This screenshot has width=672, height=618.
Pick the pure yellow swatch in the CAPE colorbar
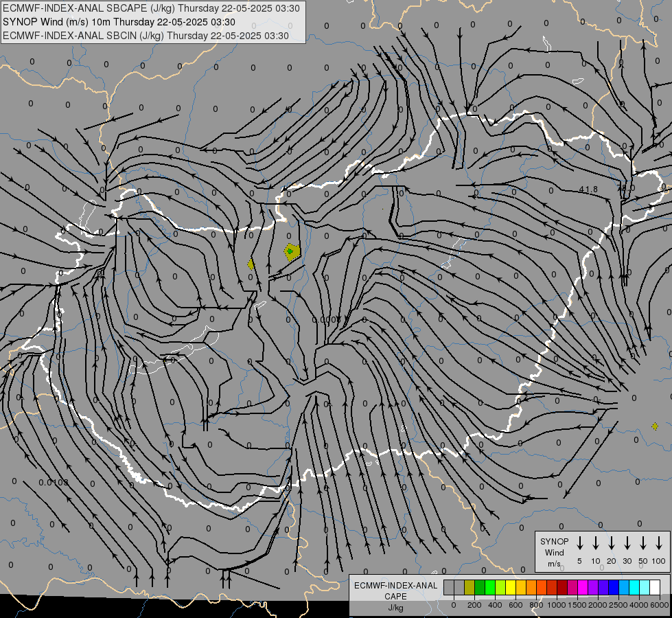point(511,587)
